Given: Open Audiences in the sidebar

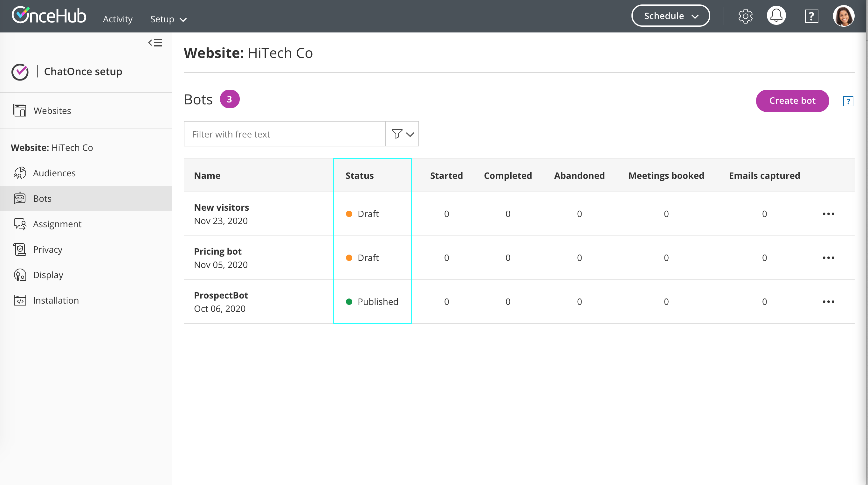Looking at the screenshot, I should click(x=54, y=173).
